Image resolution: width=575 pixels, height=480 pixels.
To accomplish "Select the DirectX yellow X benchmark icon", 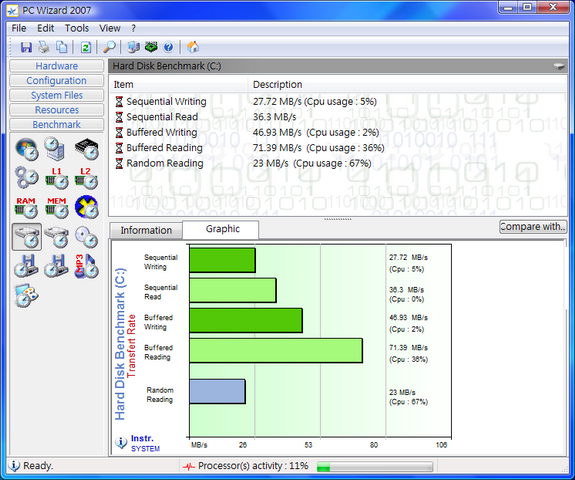I will 87,207.
